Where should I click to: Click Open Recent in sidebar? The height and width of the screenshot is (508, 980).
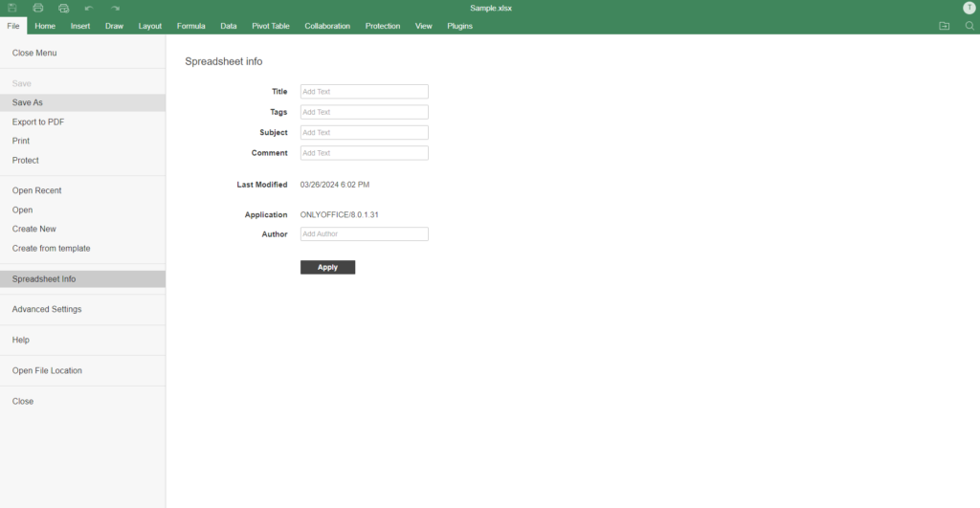coord(36,190)
